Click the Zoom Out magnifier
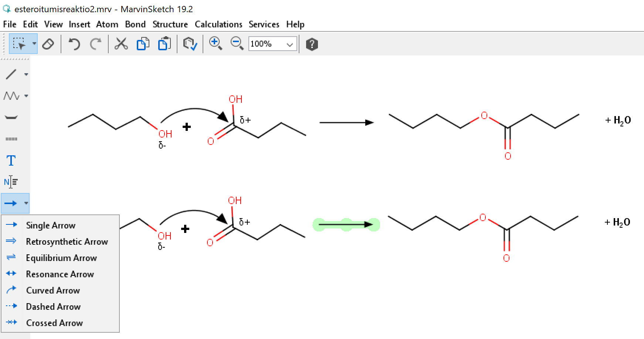This screenshot has width=644, height=339. [237, 44]
